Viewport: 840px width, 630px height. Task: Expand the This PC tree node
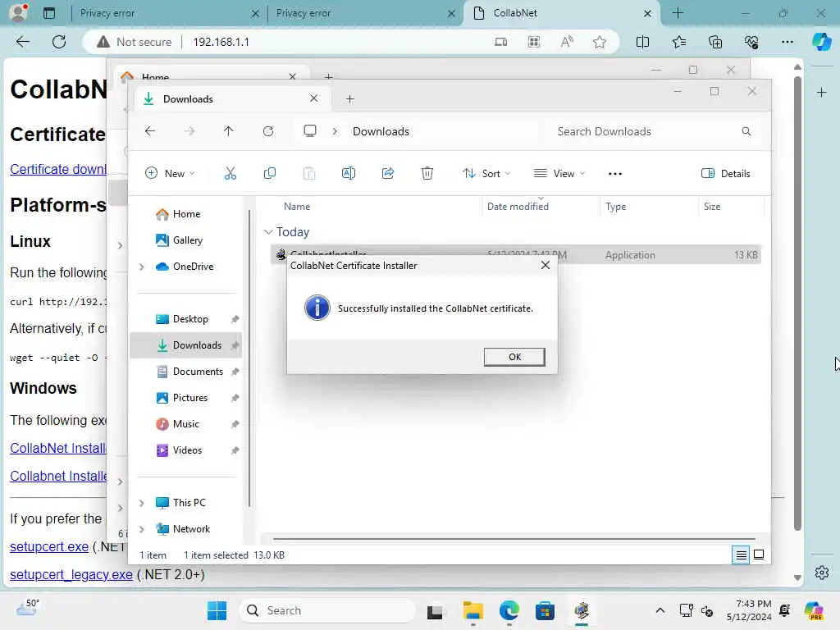point(141,503)
